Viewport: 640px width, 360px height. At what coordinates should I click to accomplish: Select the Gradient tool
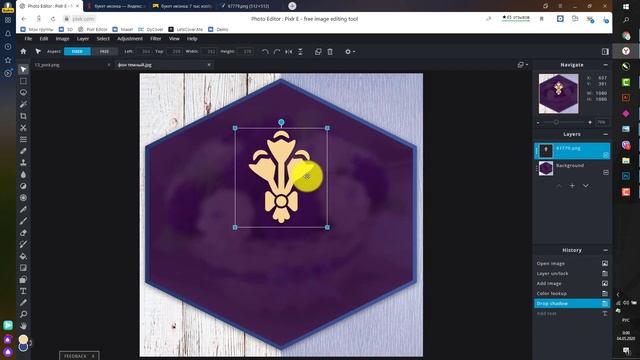[23, 268]
